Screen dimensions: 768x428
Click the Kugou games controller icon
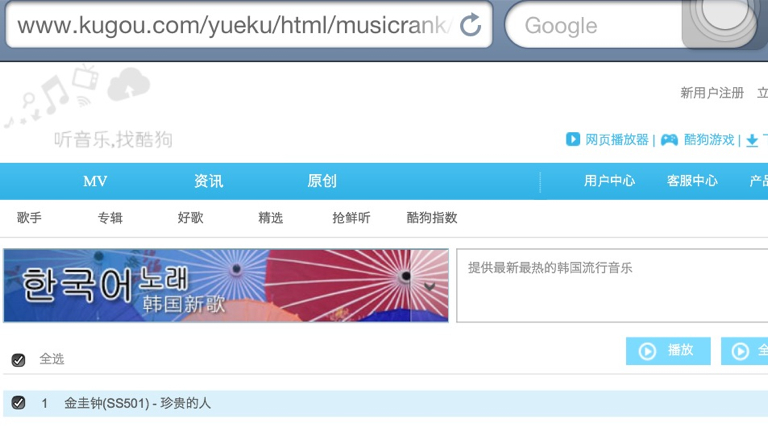click(x=669, y=140)
